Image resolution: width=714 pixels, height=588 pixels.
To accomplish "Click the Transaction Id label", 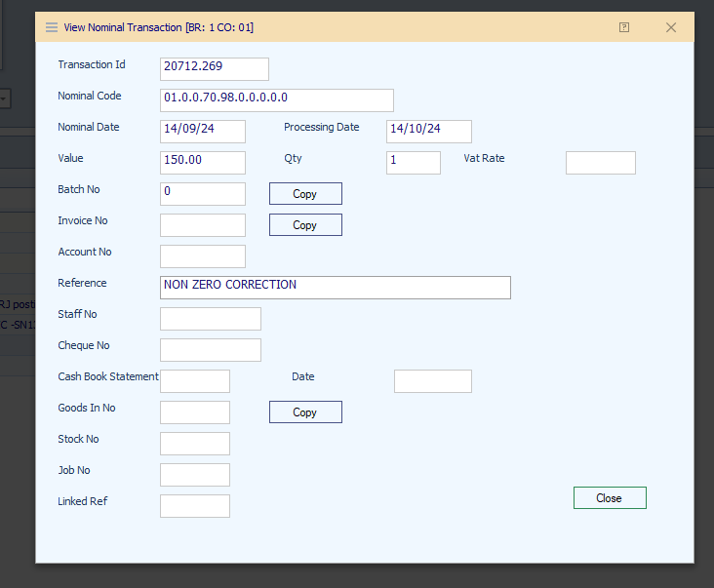I will [x=92, y=64].
